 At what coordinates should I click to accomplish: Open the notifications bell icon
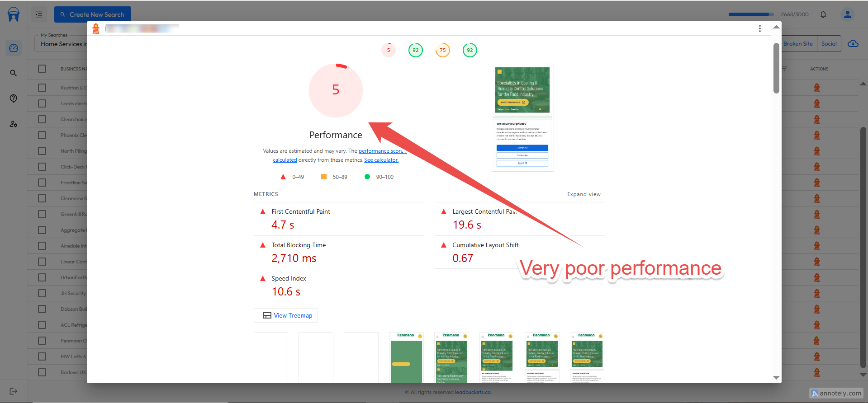coord(823,14)
